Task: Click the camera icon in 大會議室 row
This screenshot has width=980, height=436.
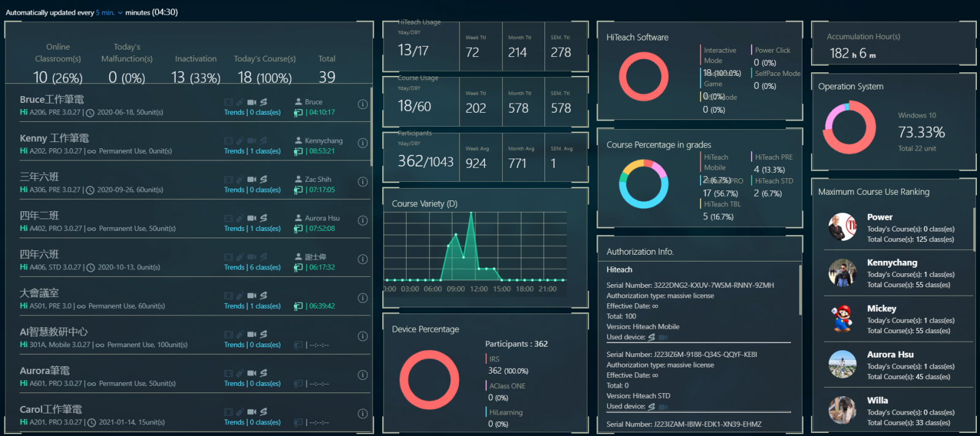Action: (252, 296)
